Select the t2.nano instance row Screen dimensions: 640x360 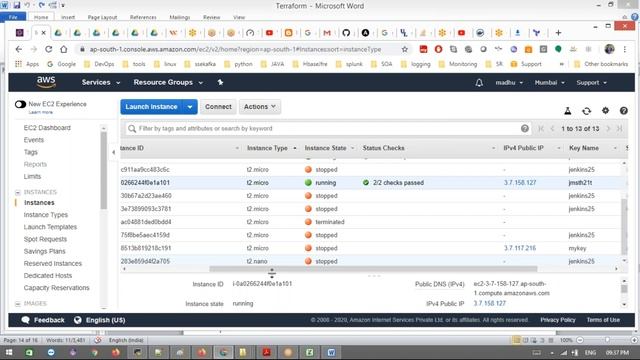(371, 261)
